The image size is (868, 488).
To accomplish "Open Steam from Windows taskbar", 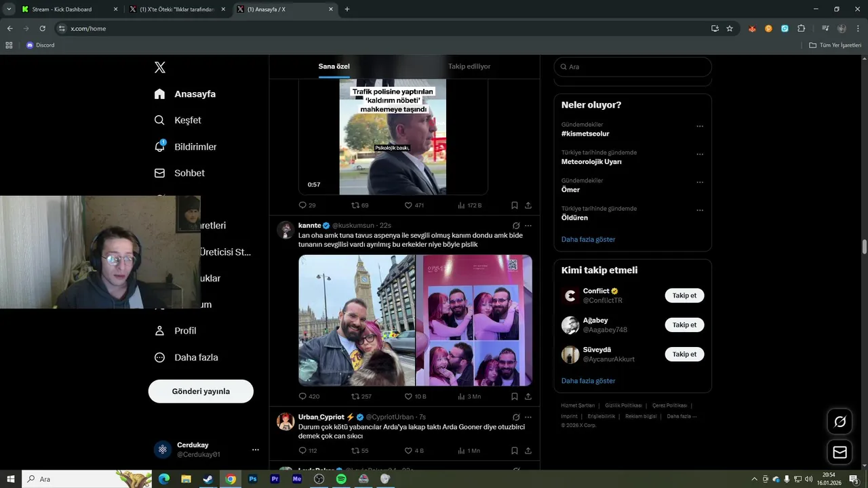I will 208,479.
